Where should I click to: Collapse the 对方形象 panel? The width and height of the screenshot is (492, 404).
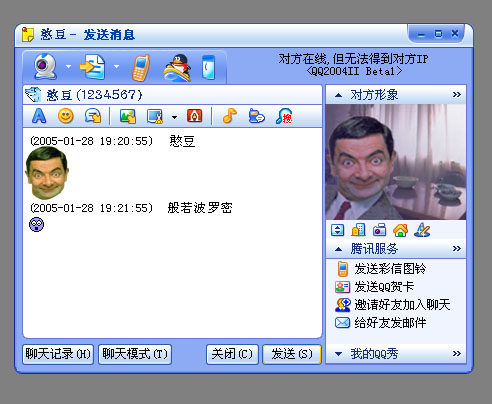coord(338,95)
